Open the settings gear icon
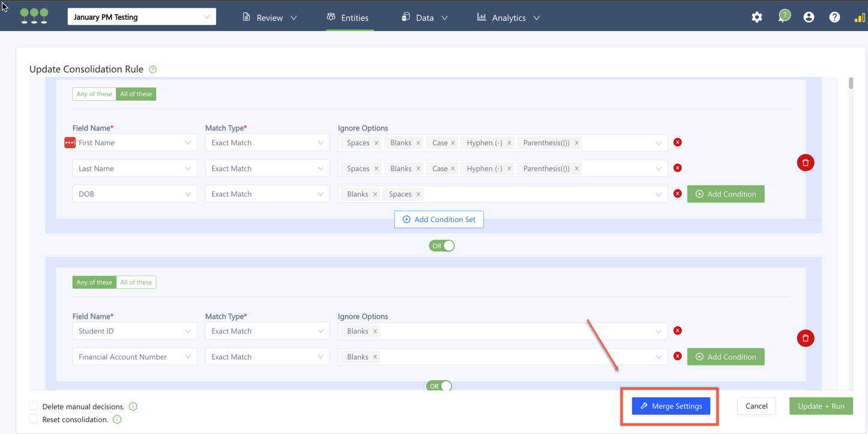This screenshot has width=868, height=434. tap(756, 17)
